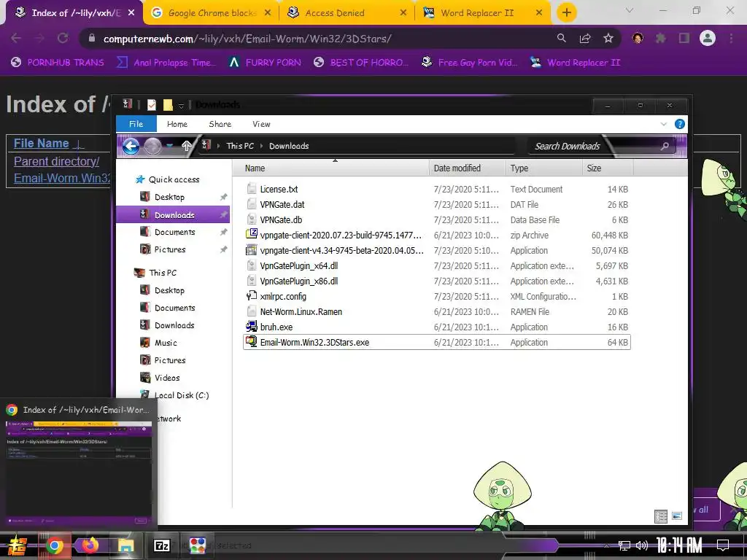Click the BEST OF HORRO... bookmark
The height and width of the screenshot is (560, 747).
(361, 63)
